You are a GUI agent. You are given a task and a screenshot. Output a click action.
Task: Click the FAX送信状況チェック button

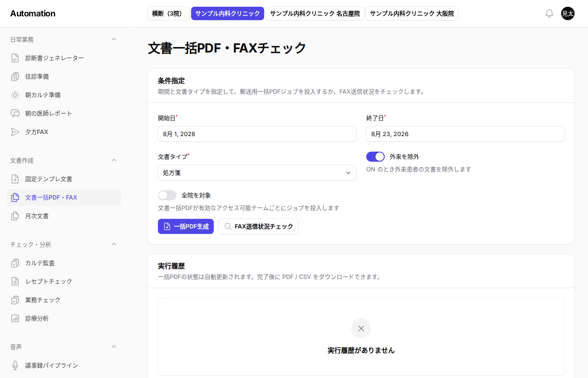click(x=258, y=226)
